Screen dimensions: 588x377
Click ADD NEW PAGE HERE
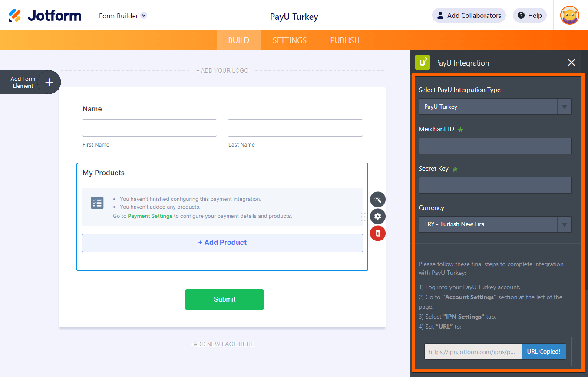(x=222, y=344)
